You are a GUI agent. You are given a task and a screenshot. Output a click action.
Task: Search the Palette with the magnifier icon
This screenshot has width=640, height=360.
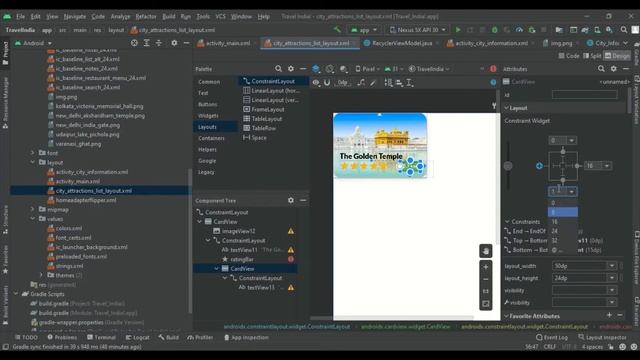point(278,69)
